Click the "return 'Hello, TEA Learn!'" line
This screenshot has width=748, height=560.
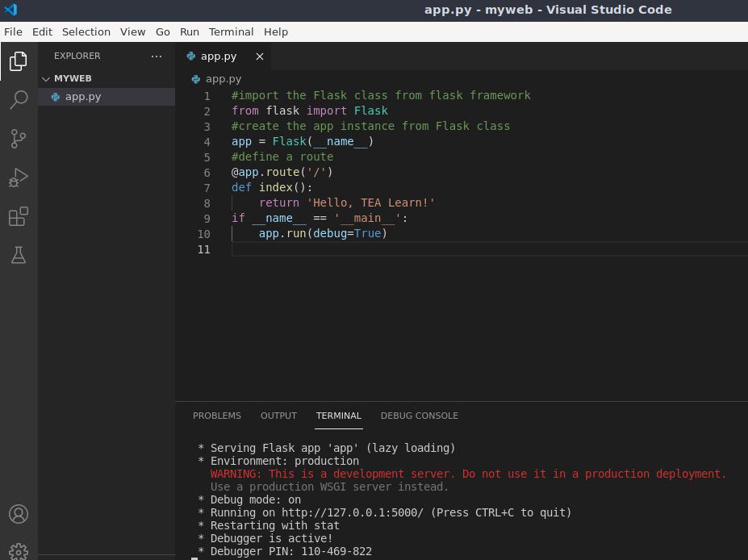pos(347,203)
